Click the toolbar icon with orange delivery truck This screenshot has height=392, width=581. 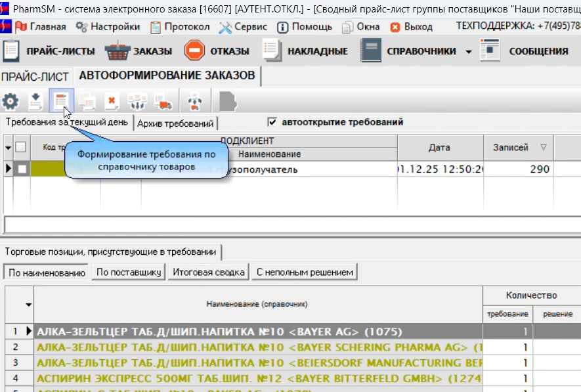pyautogui.click(x=163, y=102)
